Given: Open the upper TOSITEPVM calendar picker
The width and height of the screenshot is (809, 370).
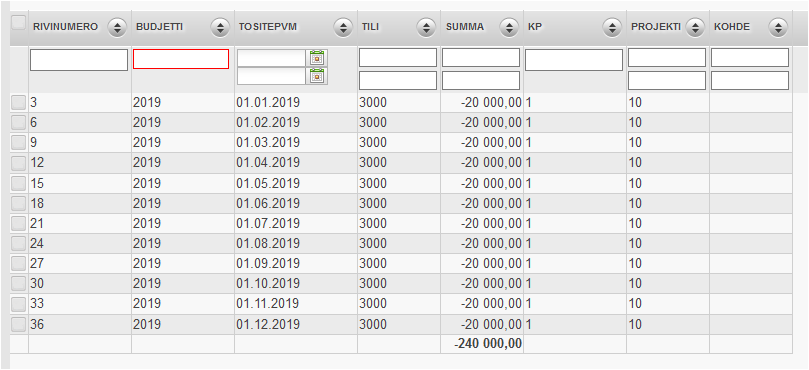Looking at the screenshot, I should [317, 58].
